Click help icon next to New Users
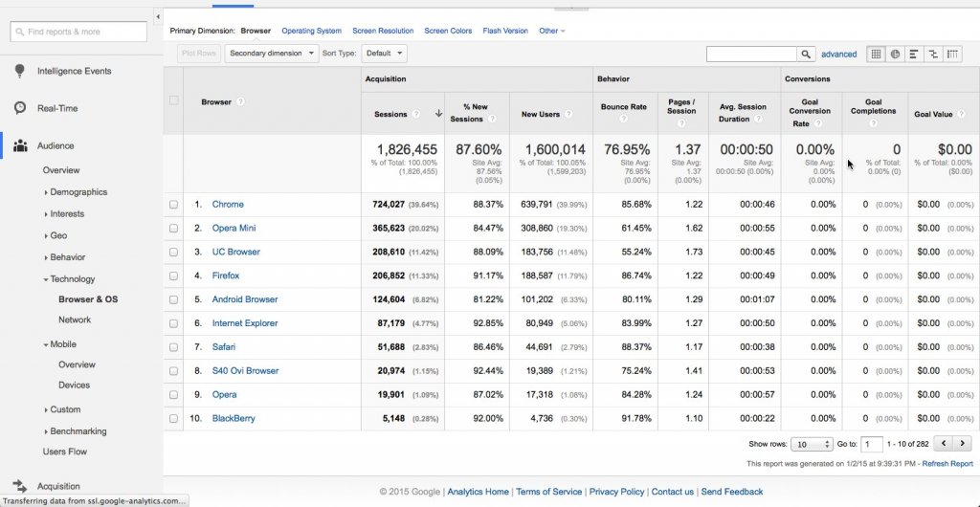 coord(568,114)
